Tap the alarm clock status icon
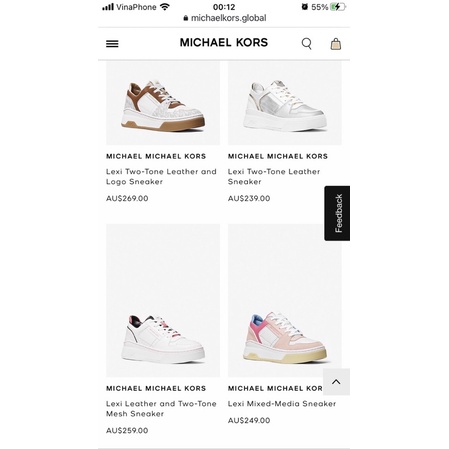Viewport: 449px width, 449px height. 304,7
